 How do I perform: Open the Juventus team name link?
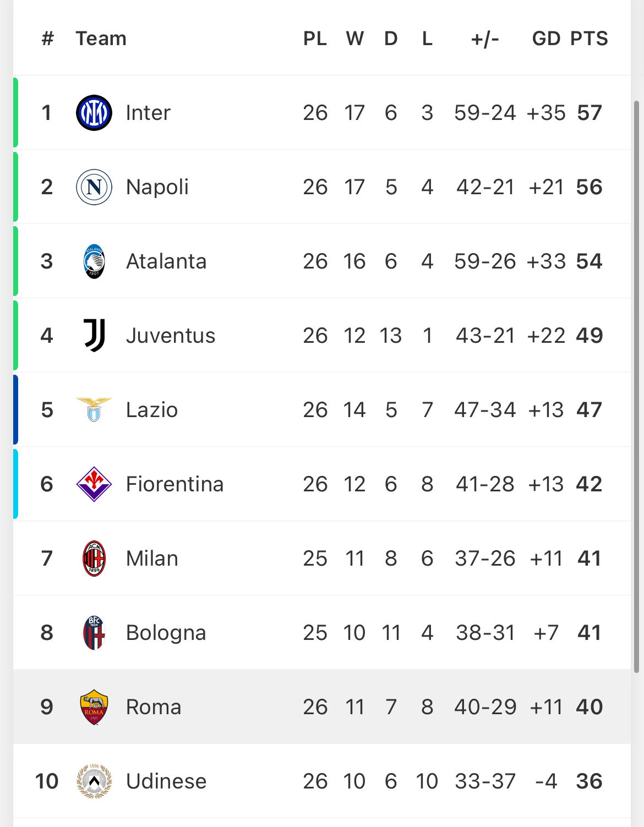pyautogui.click(x=171, y=336)
